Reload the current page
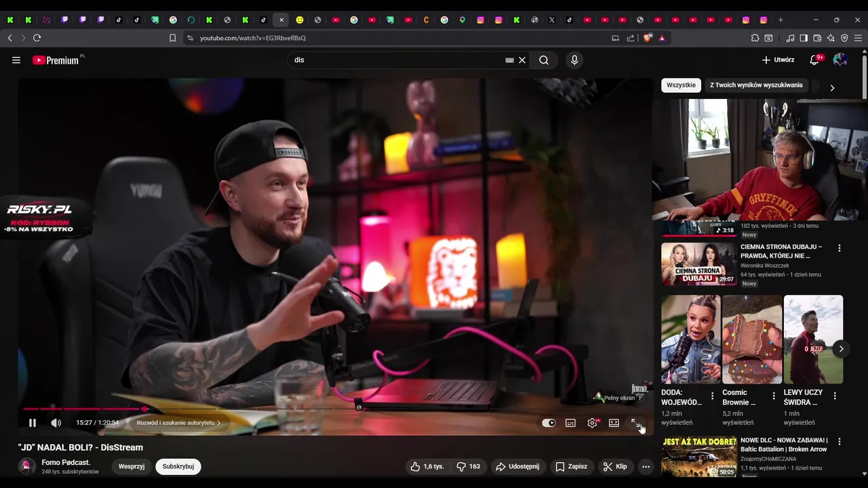Viewport: 868px width, 488px height. coord(37,38)
